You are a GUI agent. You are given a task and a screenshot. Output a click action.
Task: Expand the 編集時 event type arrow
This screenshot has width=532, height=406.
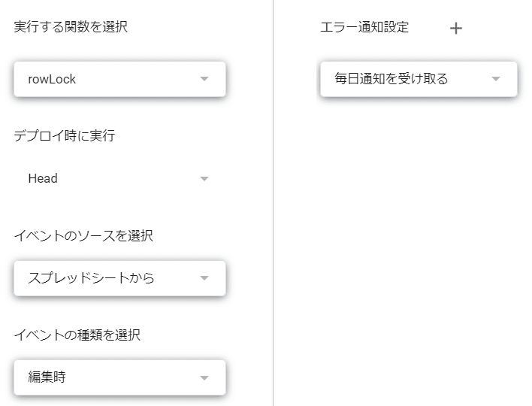[x=204, y=378]
